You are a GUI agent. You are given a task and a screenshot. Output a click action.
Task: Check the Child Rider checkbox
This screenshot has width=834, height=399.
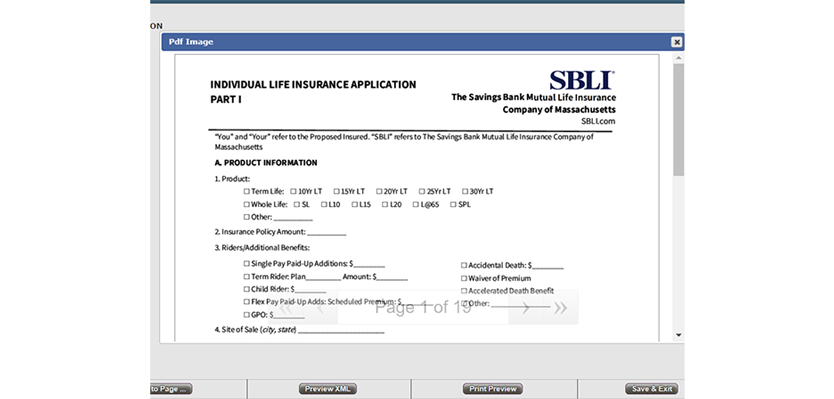click(x=246, y=289)
